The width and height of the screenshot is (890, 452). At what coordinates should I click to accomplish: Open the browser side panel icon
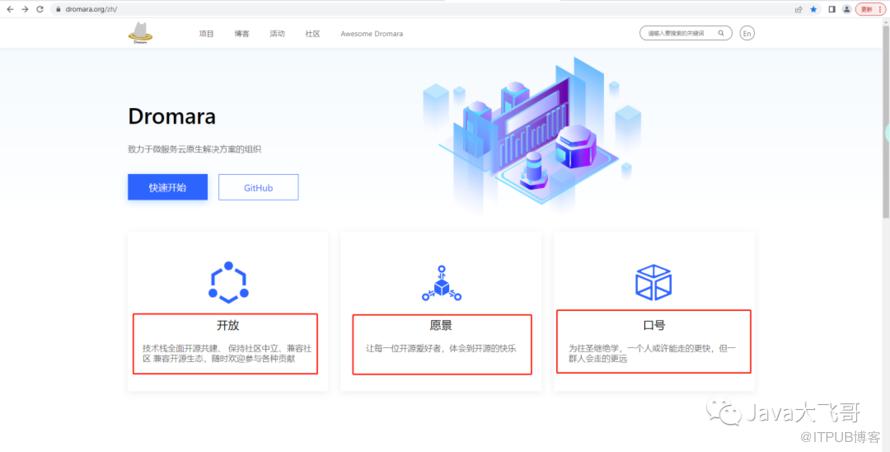(x=832, y=9)
